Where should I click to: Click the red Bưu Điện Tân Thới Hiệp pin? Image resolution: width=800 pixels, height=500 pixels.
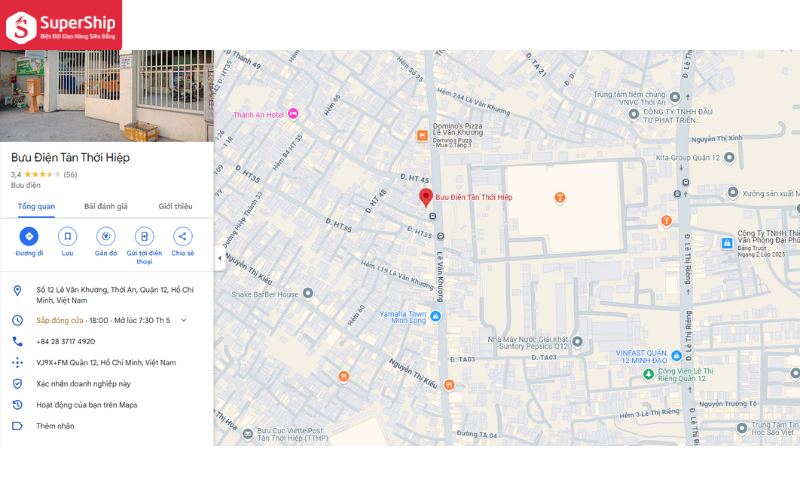(426, 197)
